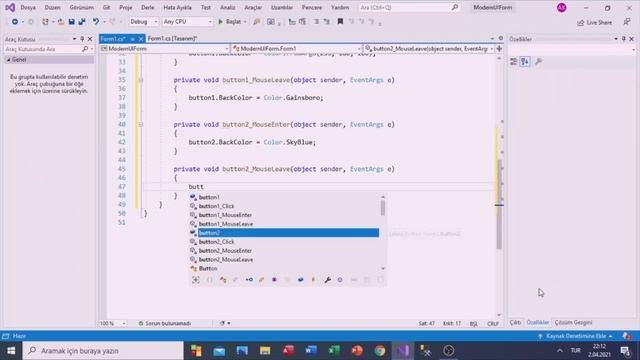Open the Görünüm menu
The height and width of the screenshot is (360, 640).
click(82, 7)
